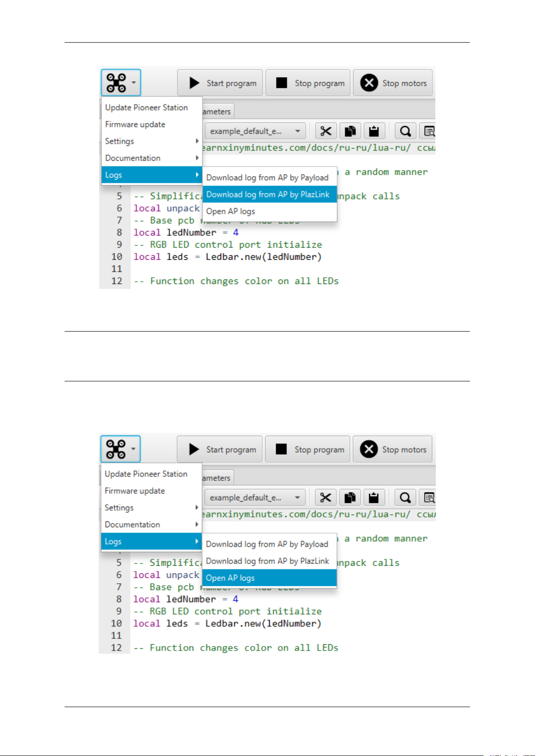Select Download log from AP by PlazLink, lower screenshot
This screenshot has width=535, height=756.
(269, 561)
